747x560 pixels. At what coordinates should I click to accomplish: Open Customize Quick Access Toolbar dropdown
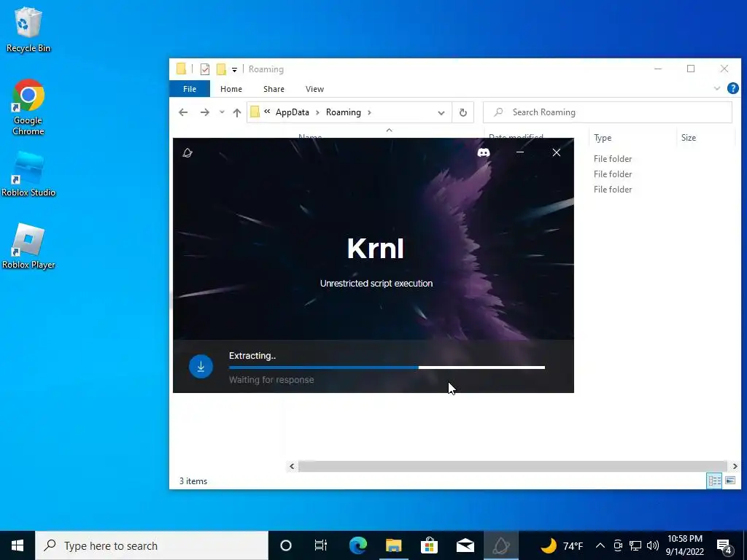pos(234,70)
